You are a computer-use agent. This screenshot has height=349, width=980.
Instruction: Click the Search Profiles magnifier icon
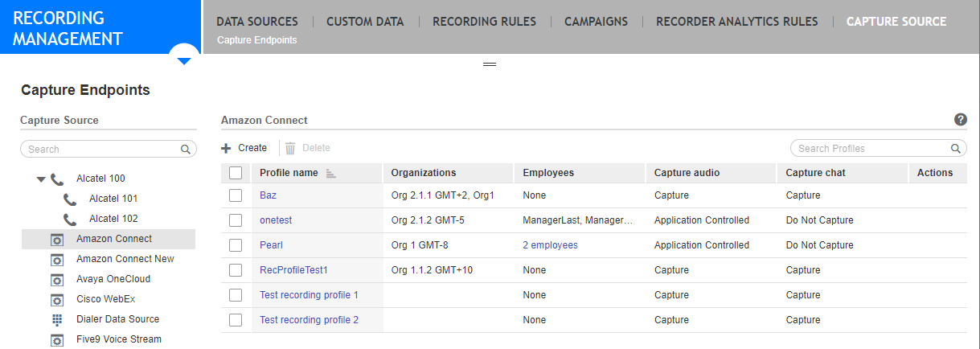[x=956, y=149]
